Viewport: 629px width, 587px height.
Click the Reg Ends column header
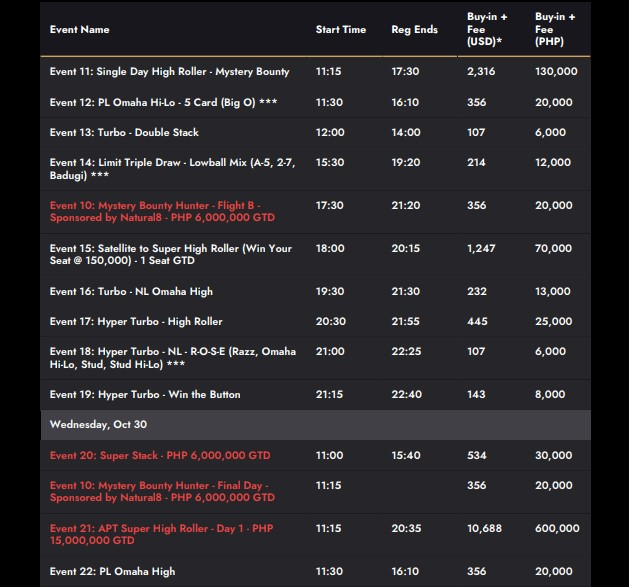click(414, 30)
